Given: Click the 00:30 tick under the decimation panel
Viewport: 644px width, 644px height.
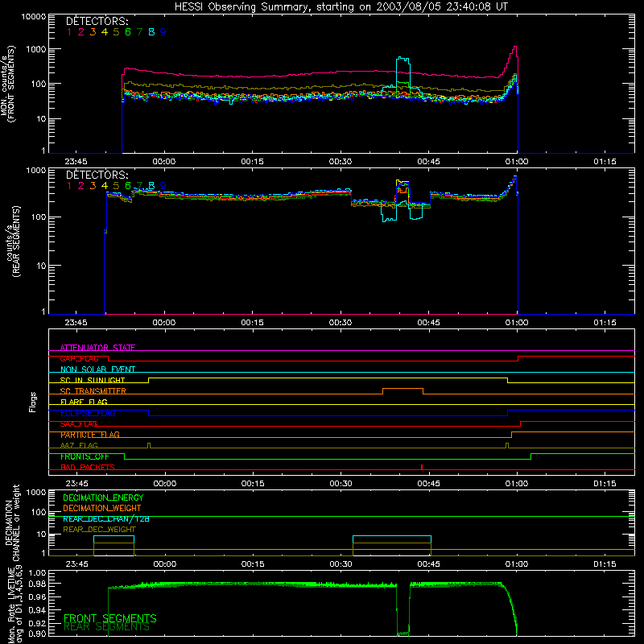Looking at the screenshot, I should point(341,564).
